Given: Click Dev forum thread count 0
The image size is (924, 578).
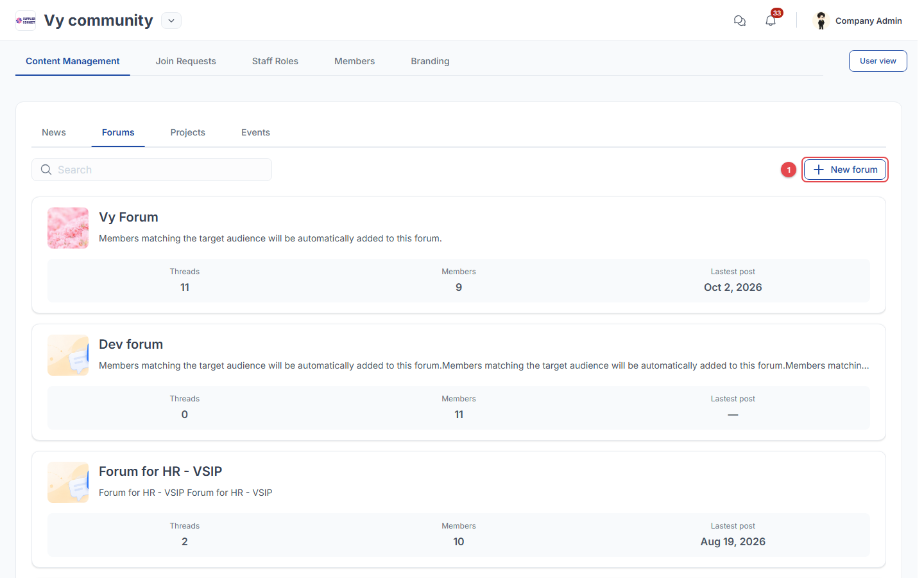Looking at the screenshot, I should [x=185, y=414].
